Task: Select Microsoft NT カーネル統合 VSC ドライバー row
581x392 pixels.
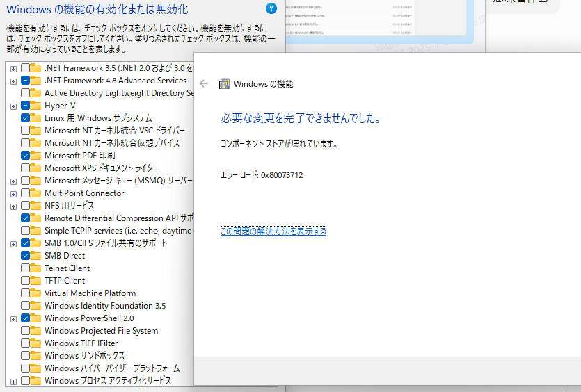Action: [115, 130]
